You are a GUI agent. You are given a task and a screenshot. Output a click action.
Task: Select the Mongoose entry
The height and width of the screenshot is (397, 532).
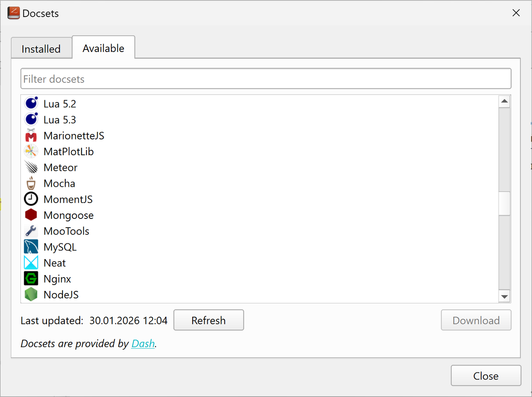click(x=260, y=215)
